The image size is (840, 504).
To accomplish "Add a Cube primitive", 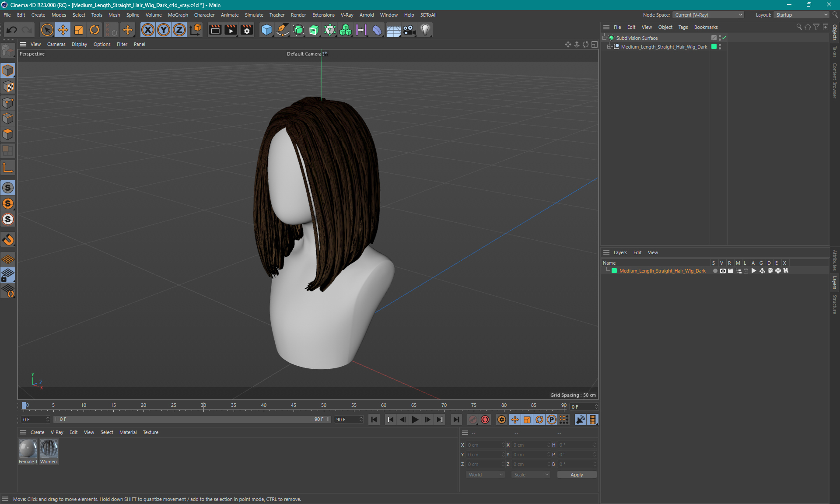I will 266,30.
